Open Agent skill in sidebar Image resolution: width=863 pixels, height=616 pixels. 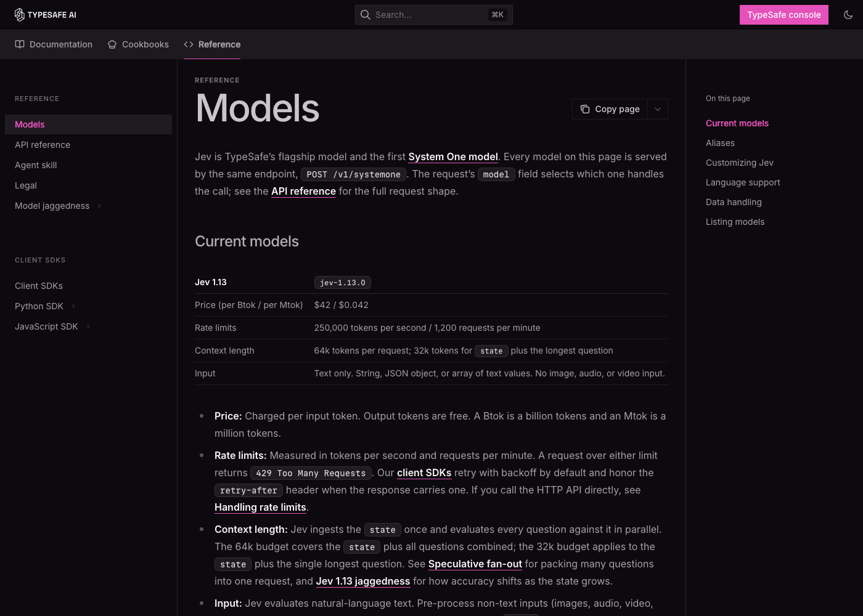click(x=36, y=165)
